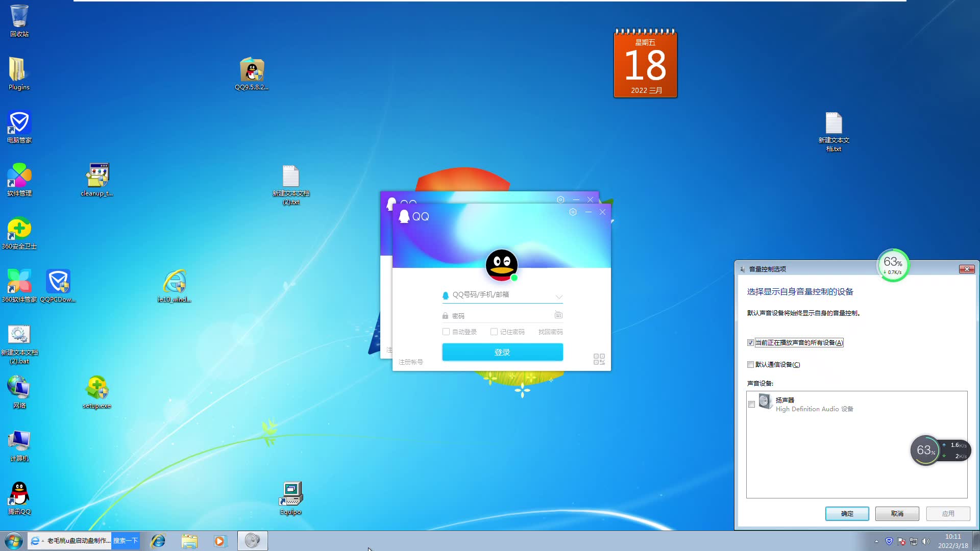This screenshot has width=980, height=551.
Task: Open the volume speaker tray icon
Action: coord(926,541)
